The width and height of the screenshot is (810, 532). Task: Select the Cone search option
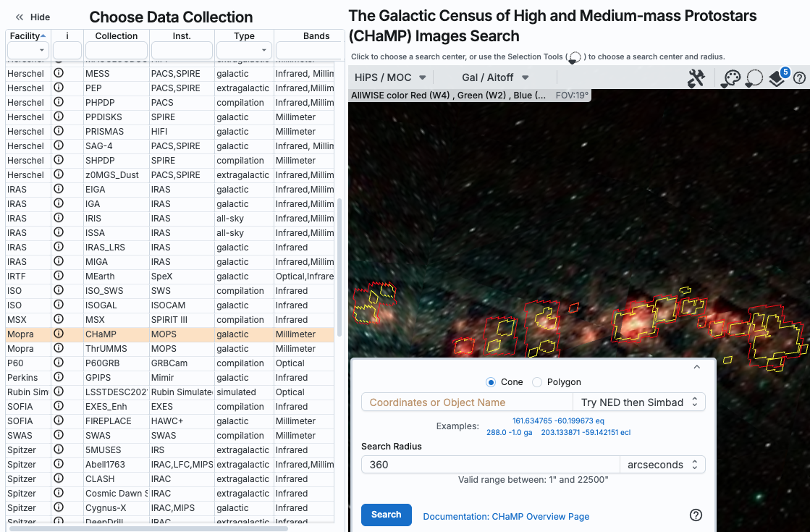(x=491, y=382)
